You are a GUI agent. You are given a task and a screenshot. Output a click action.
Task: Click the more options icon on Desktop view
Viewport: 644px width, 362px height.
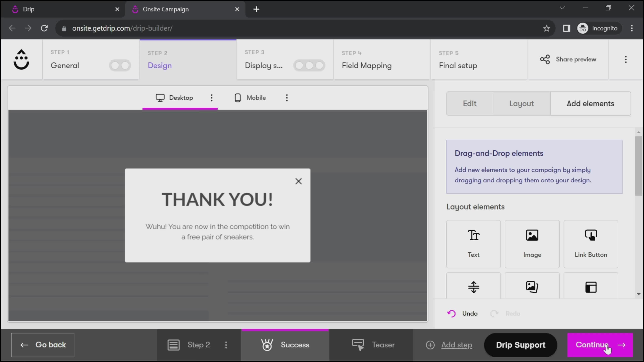pos(211,98)
